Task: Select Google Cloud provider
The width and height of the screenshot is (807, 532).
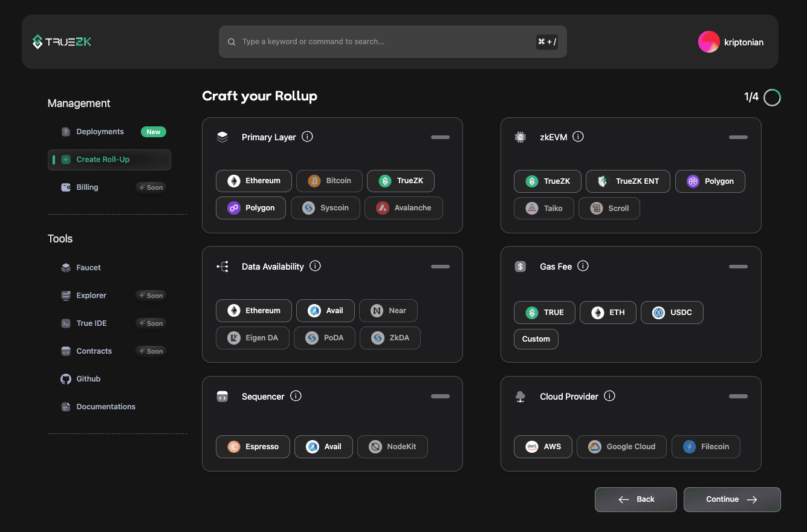Action: (621, 447)
